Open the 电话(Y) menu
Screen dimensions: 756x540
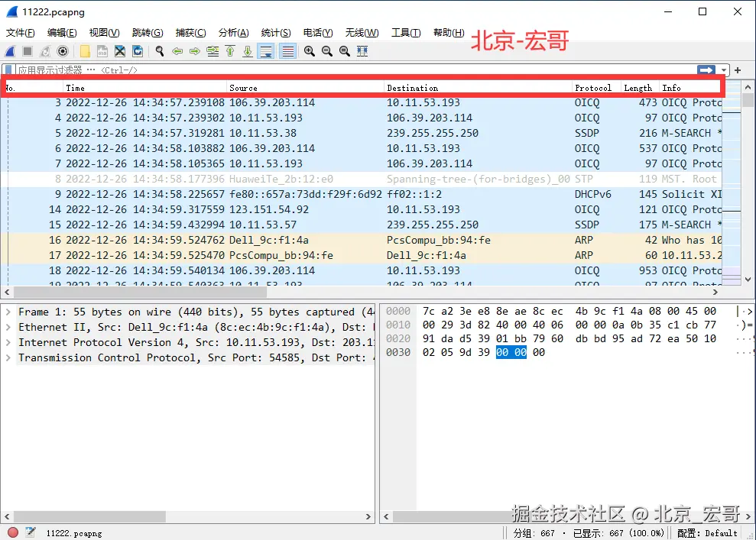tap(318, 33)
